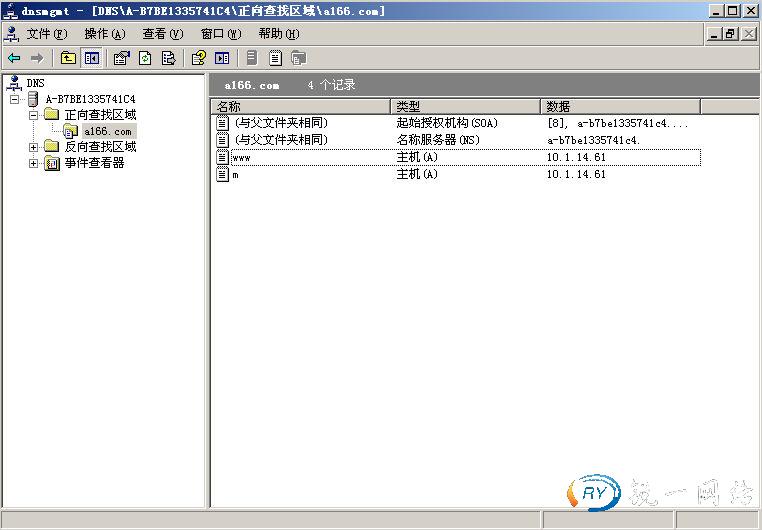The width and height of the screenshot is (762, 530).
Task: Select the a166.com zone in tree
Action: [x=107, y=131]
